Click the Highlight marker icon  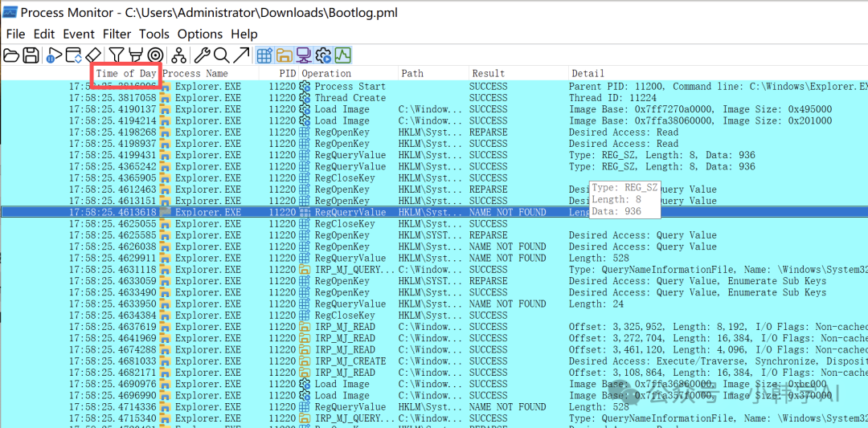click(134, 55)
